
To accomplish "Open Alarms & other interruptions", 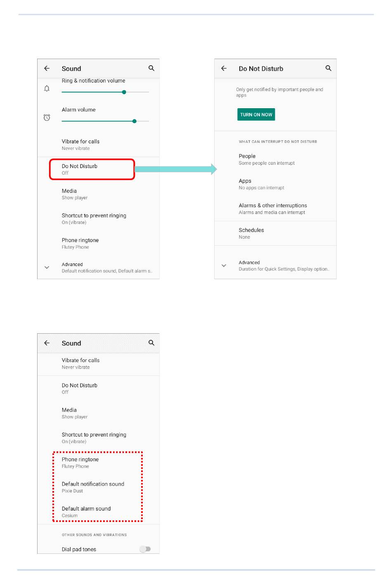I will pos(275,209).
